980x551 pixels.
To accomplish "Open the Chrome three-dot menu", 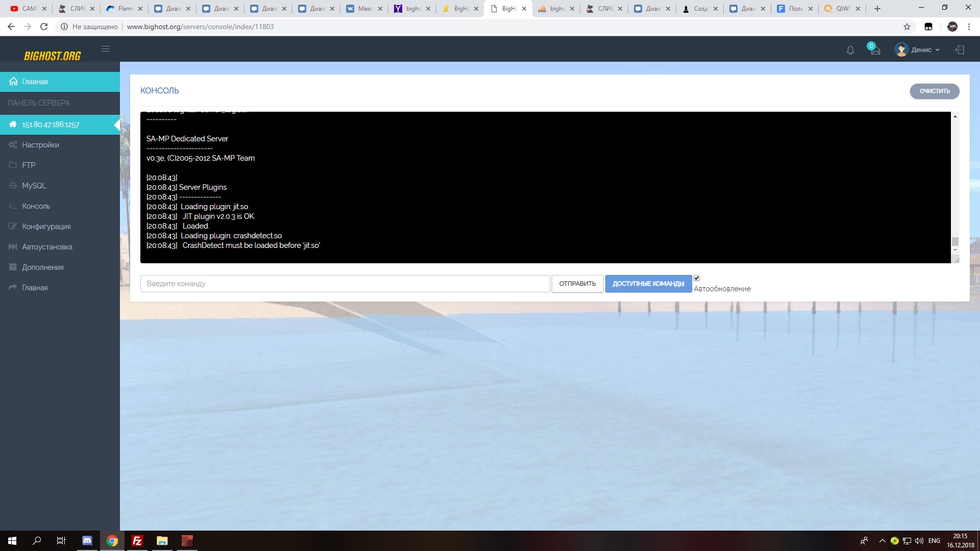I will pyautogui.click(x=969, y=27).
